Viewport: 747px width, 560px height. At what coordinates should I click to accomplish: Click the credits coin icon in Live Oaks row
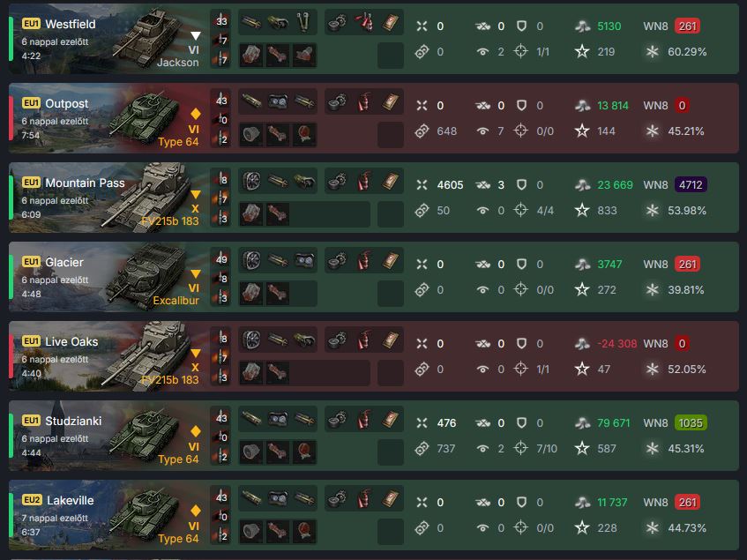click(582, 343)
